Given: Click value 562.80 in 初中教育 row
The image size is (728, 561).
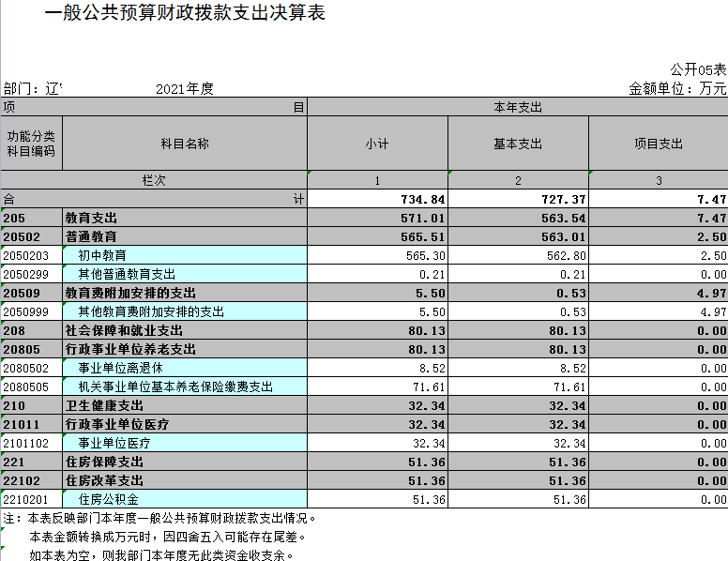Looking at the screenshot, I should (x=518, y=255).
